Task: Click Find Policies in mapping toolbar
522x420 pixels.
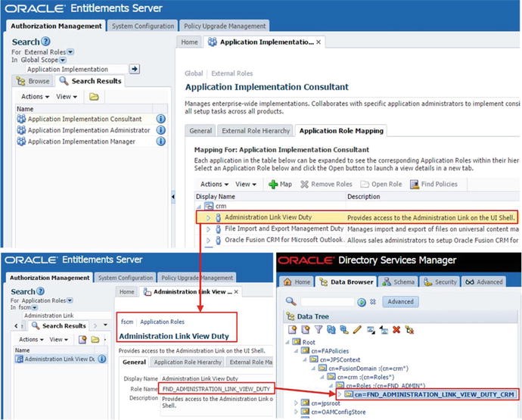Action: (x=433, y=184)
